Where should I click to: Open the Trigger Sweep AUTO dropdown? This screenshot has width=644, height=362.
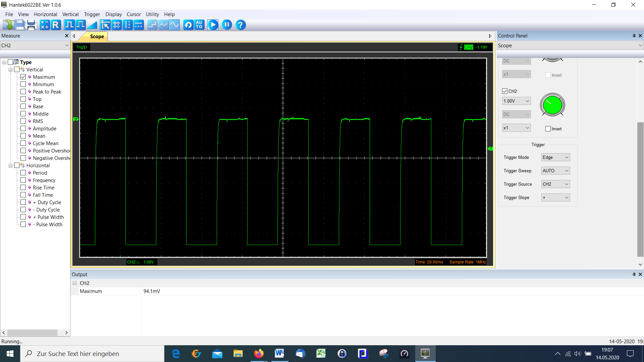pyautogui.click(x=555, y=171)
